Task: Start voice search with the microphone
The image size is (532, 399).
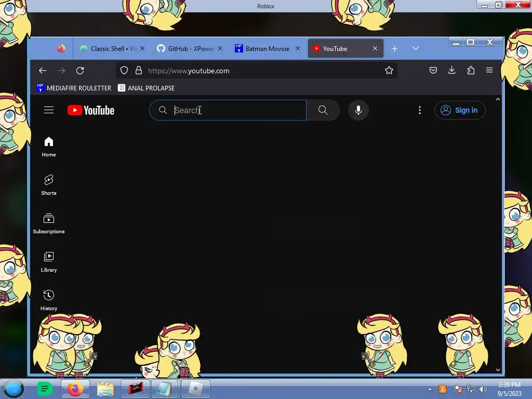Action: pyautogui.click(x=358, y=110)
